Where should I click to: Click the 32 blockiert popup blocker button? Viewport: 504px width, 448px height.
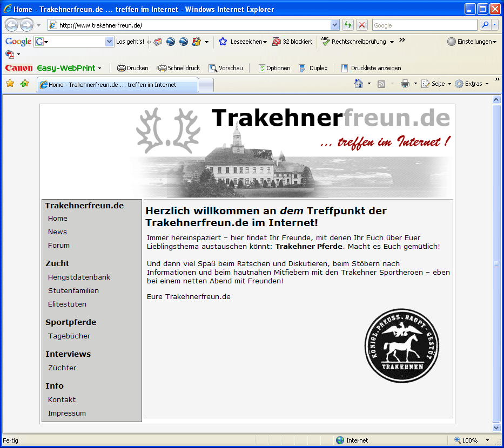tap(292, 42)
